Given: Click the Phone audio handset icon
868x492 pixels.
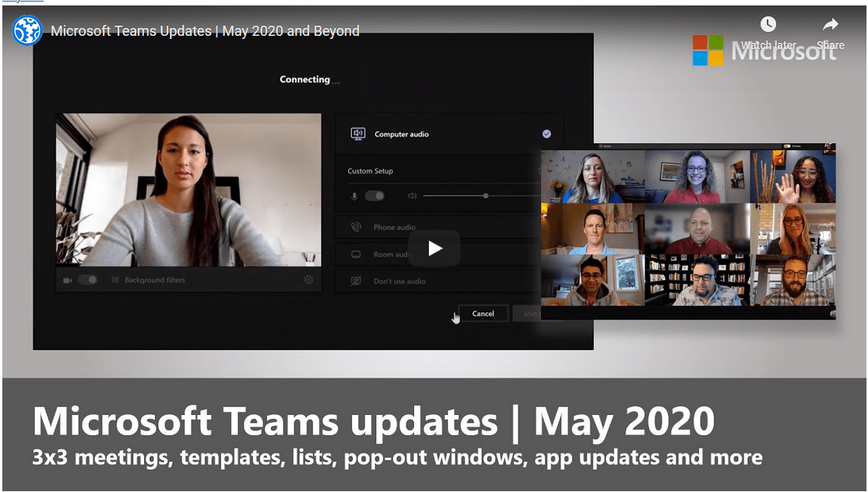Looking at the screenshot, I should click(356, 227).
